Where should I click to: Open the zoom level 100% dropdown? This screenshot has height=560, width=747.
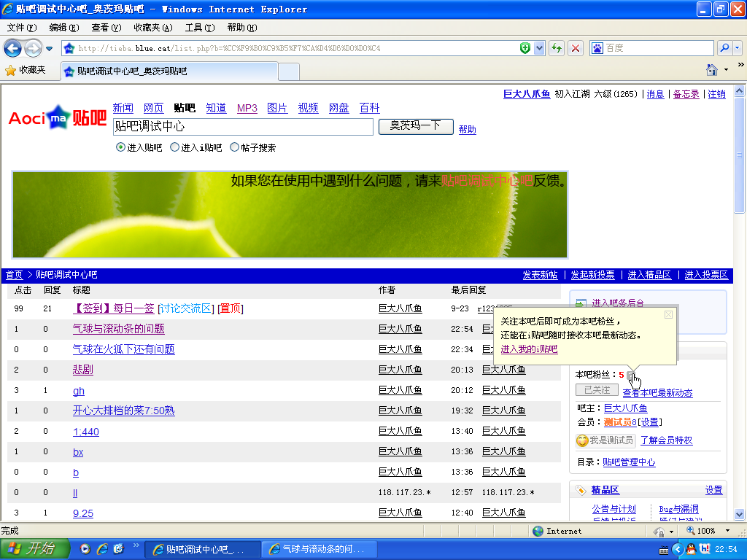[727, 531]
